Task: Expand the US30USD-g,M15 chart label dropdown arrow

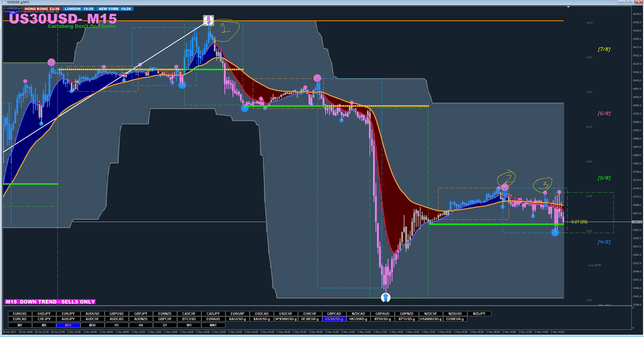Action: (x=5, y=8)
